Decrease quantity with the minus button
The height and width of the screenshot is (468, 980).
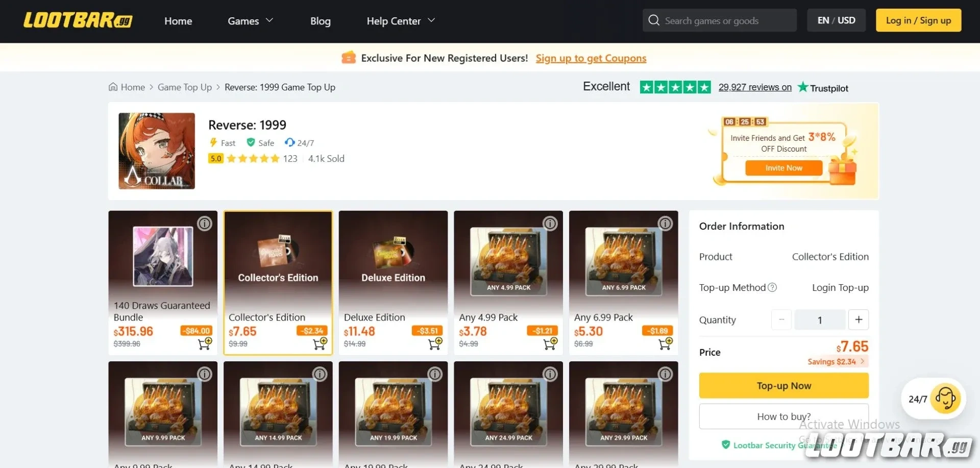(x=781, y=319)
